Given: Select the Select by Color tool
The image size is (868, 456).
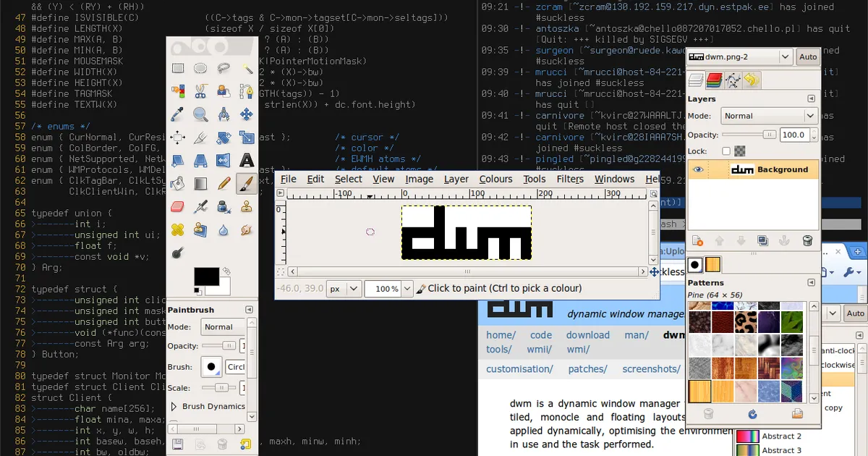Looking at the screenshot, I should tap(177, 91).
